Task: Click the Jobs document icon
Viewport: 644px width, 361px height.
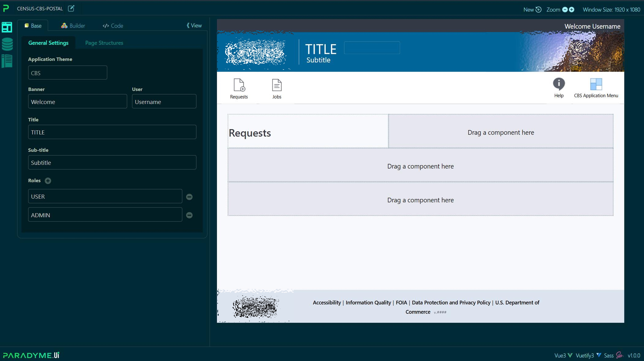Action: point(277,85)
